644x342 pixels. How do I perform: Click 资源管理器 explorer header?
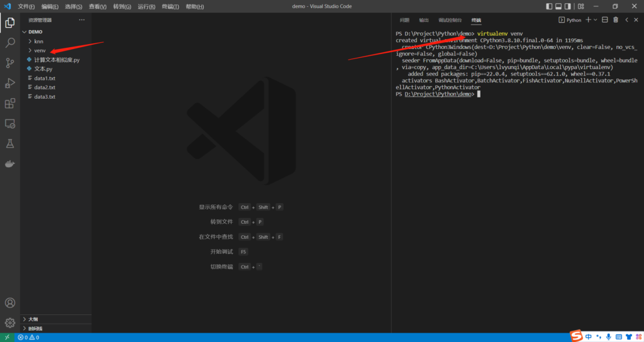pos(40,20)
